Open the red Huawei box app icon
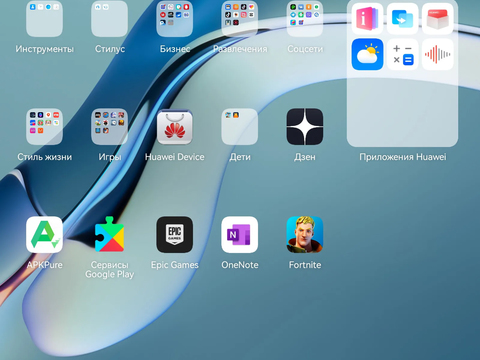This screenshot has height=360, width=480. point(438,19)
